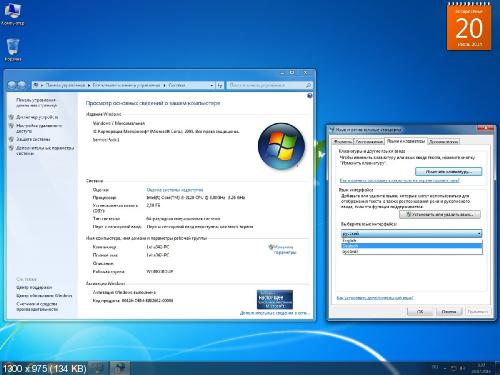Screen dimensions: 500x375
Task: Select the Recycle Bin desktop icon
Action: click(13, 50)
